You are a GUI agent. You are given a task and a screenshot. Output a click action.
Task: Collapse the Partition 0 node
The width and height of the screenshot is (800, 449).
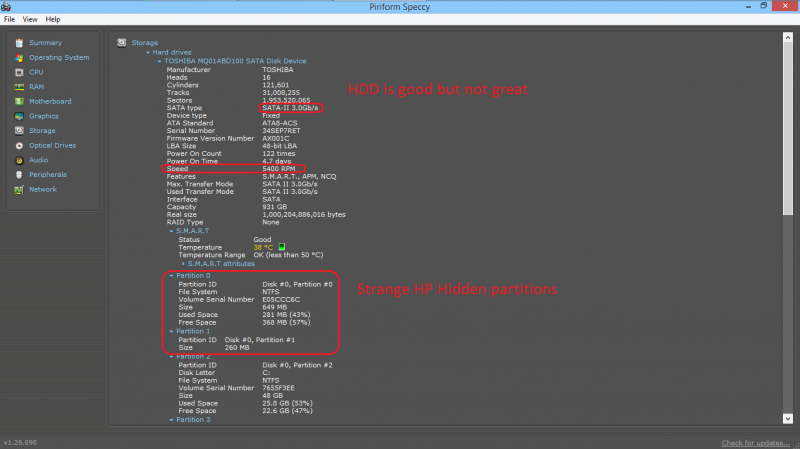click(x=171, y=276)
